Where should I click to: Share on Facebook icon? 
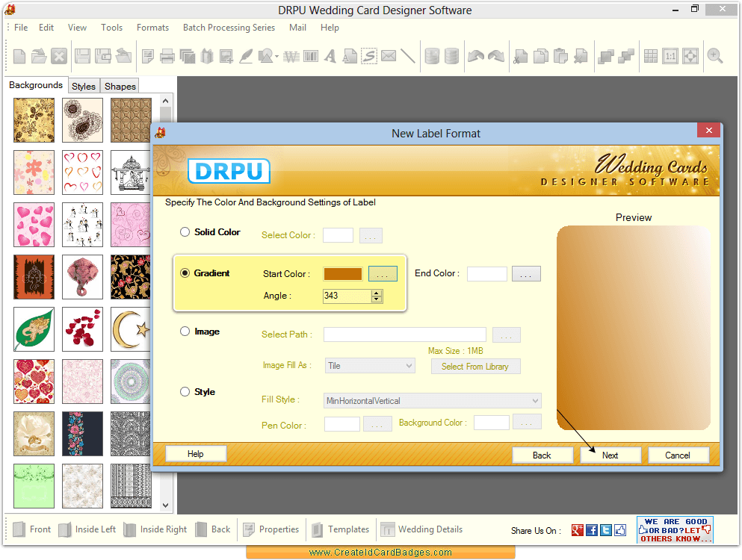coord(592,530)
